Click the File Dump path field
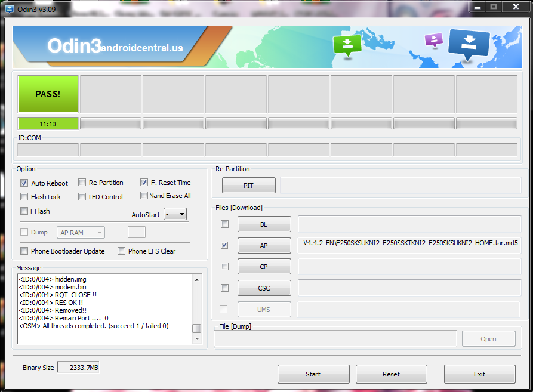The height and width of the screenshot is (392, 533). point(335,339)
